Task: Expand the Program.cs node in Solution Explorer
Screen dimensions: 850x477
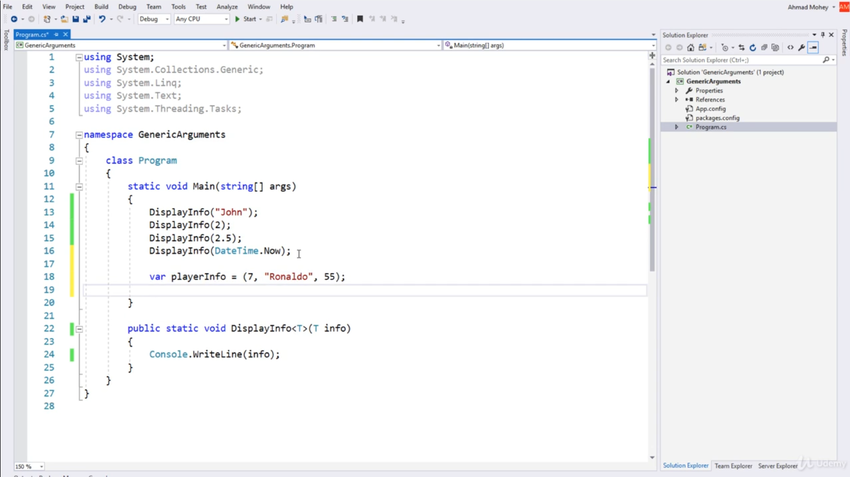Action: coord(677,127)
